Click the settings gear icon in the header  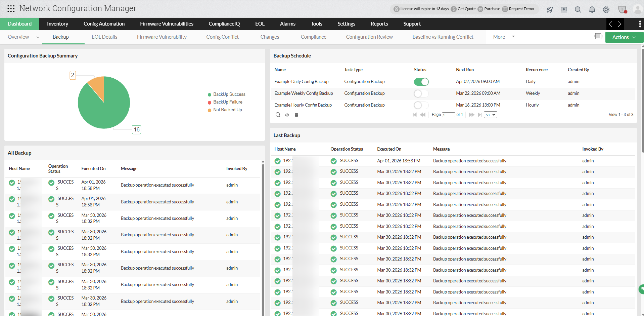tap(606, 9)
